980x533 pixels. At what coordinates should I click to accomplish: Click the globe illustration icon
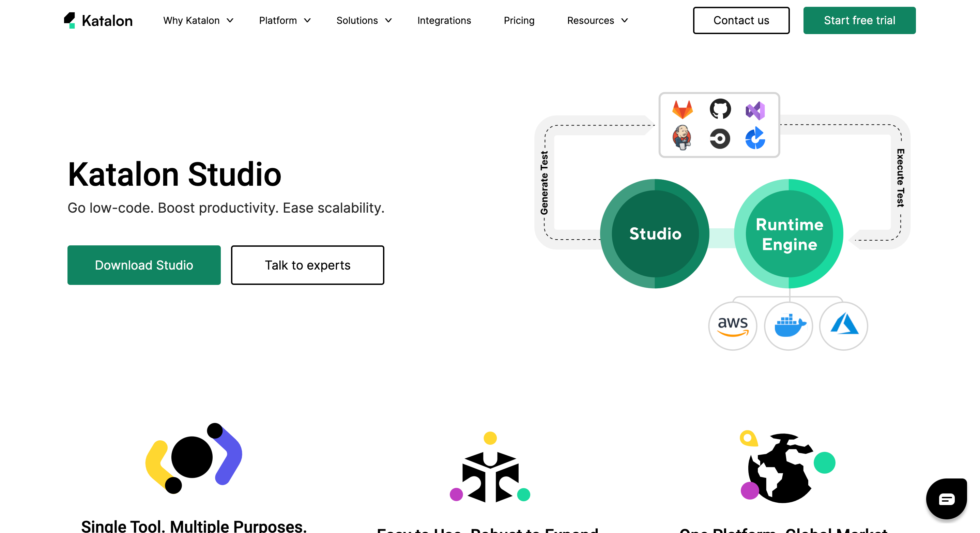[x=787, y=467]
